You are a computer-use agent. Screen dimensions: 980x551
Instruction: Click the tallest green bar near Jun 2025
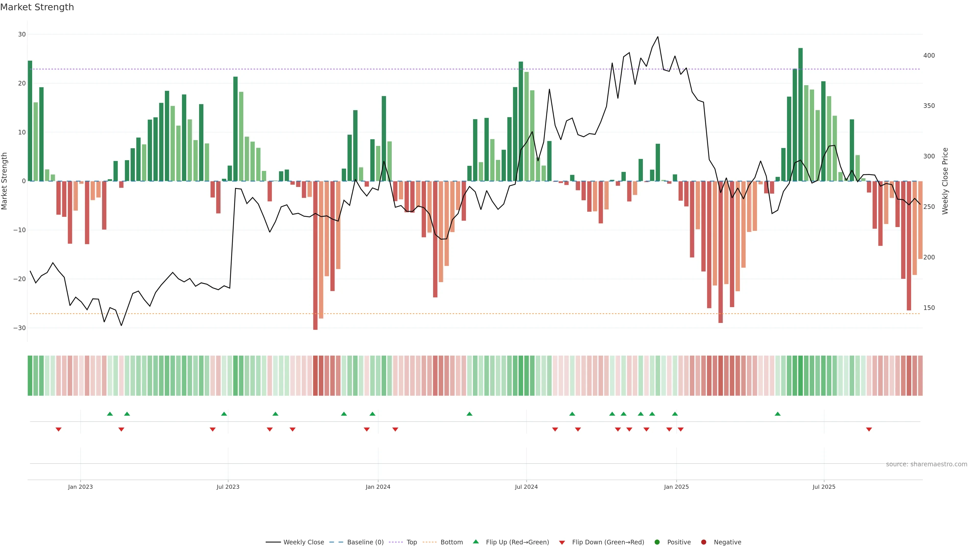pyautogui.click(x=800, y=114)
